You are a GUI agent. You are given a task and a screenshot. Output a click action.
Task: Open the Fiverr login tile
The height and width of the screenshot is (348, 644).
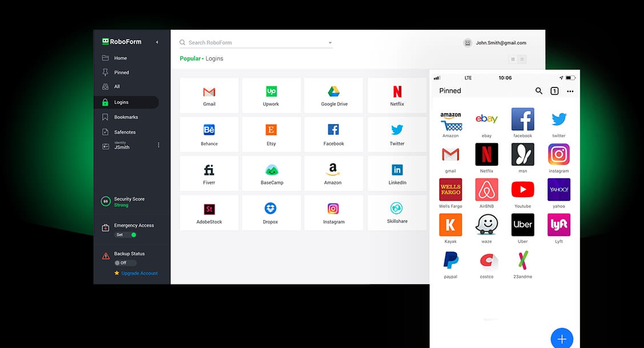tap(209, 173)
